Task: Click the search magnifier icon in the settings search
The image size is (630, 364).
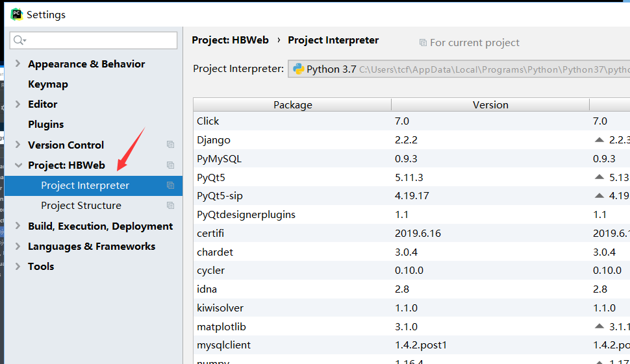Action: pyautogui.click(x=19, y=40)
